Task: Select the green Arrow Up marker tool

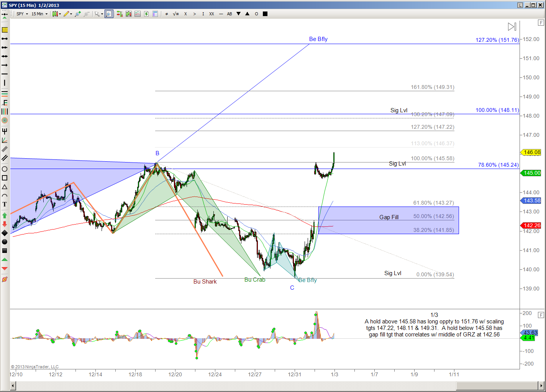Action: (5, 215)
